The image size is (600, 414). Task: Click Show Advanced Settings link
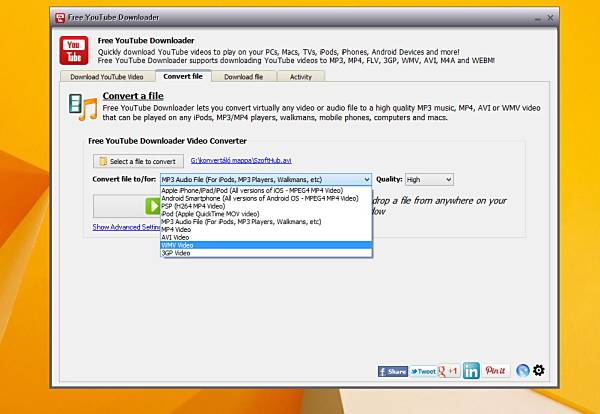(x=126, y=227)
